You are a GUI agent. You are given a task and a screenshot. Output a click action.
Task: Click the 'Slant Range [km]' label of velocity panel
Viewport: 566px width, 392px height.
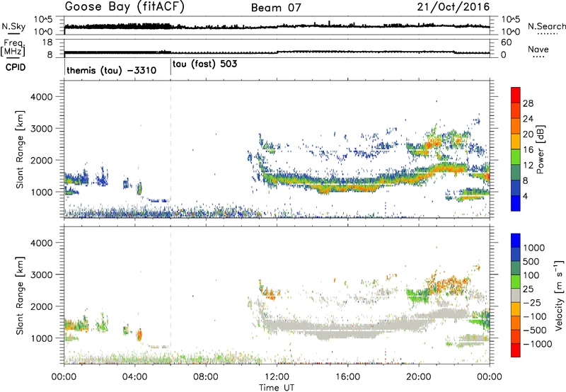tap(20, 296)
